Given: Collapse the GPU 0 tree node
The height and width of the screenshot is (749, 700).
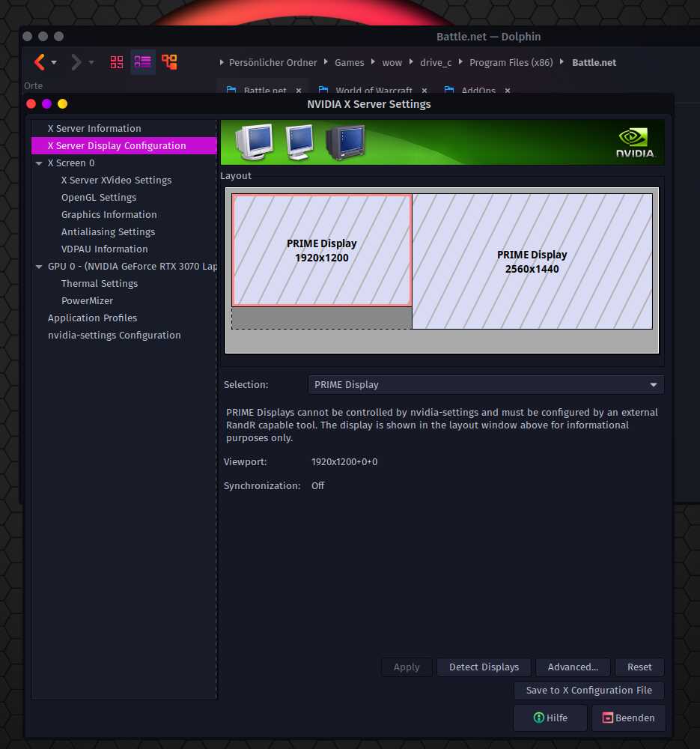Looking at the screenshot, I should (39, 267).
